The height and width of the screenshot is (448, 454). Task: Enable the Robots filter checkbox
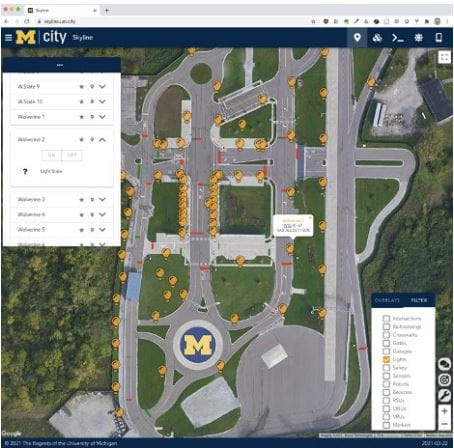(x=386, y=384)
